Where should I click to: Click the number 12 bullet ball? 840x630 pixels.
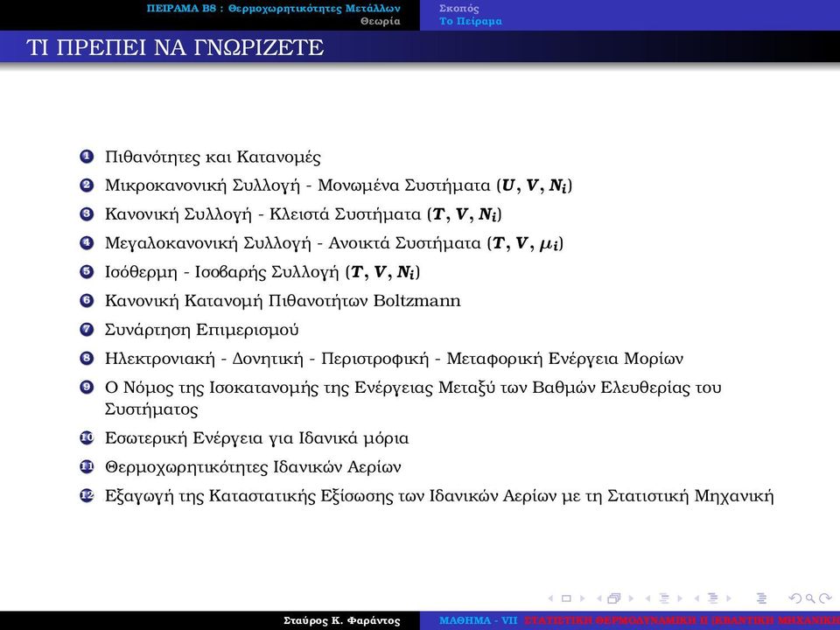87,495
